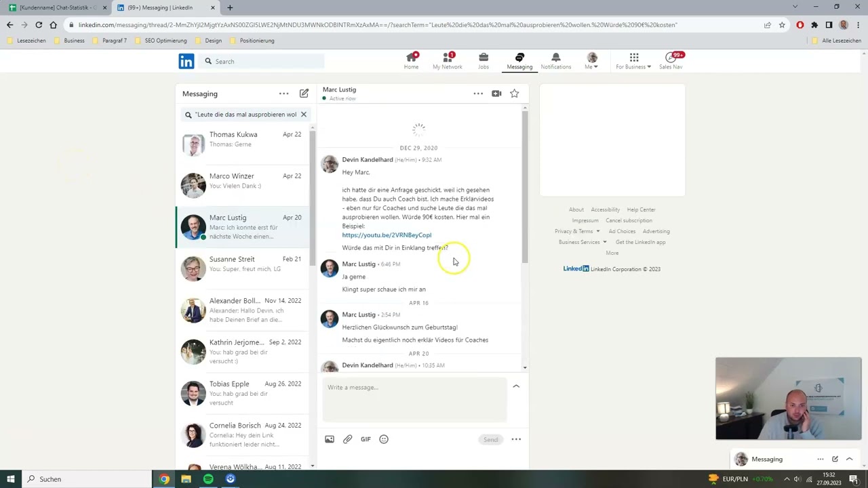Click the Ad Choices link
Screen dimensions: 868x488
pos(622,231)
